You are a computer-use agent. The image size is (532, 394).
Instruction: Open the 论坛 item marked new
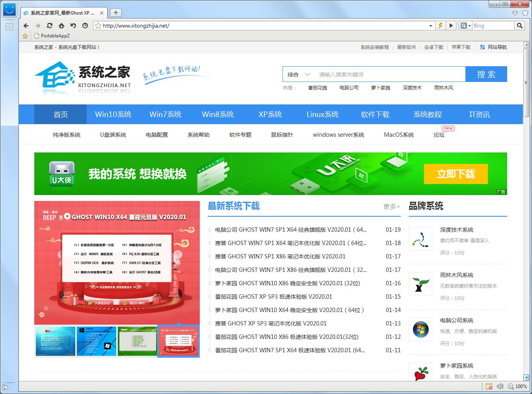tap(439, 134)
